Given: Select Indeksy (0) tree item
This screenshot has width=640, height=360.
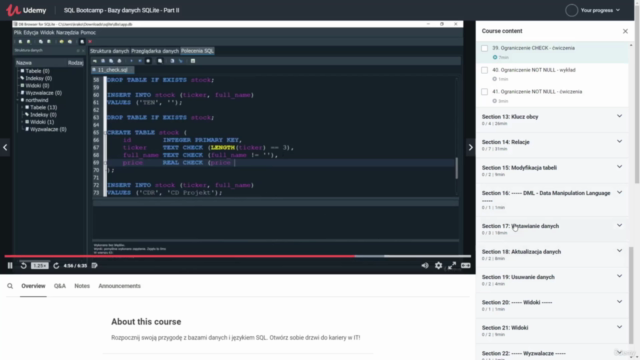Looking at the screenshot, I should pyautogui.click(x=38, y=78).
